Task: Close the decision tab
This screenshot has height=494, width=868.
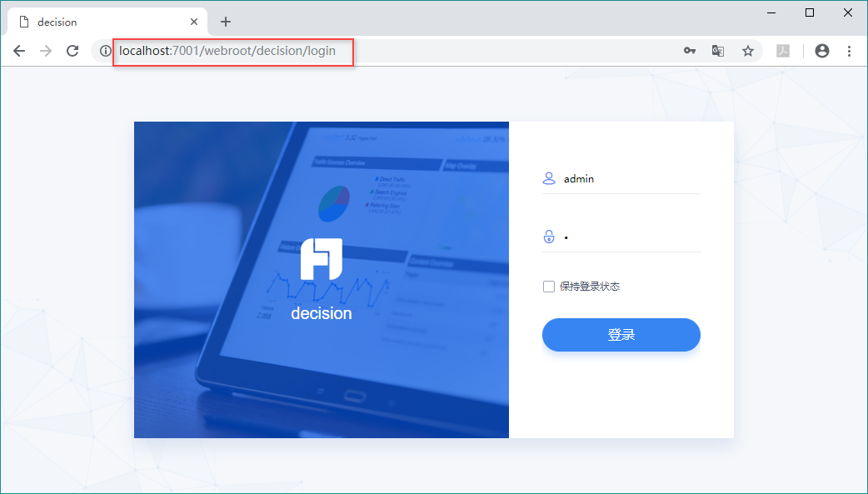Action: [194, 22]
